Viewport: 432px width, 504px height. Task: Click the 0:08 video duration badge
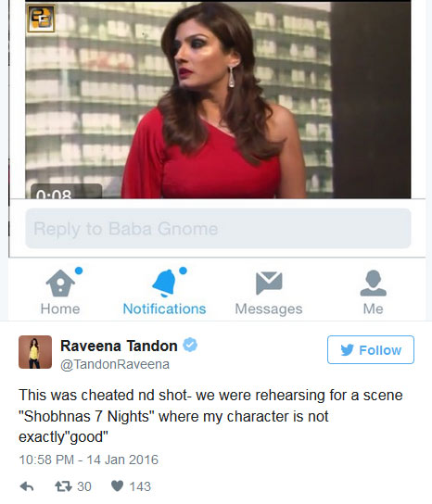pos(66,192)
